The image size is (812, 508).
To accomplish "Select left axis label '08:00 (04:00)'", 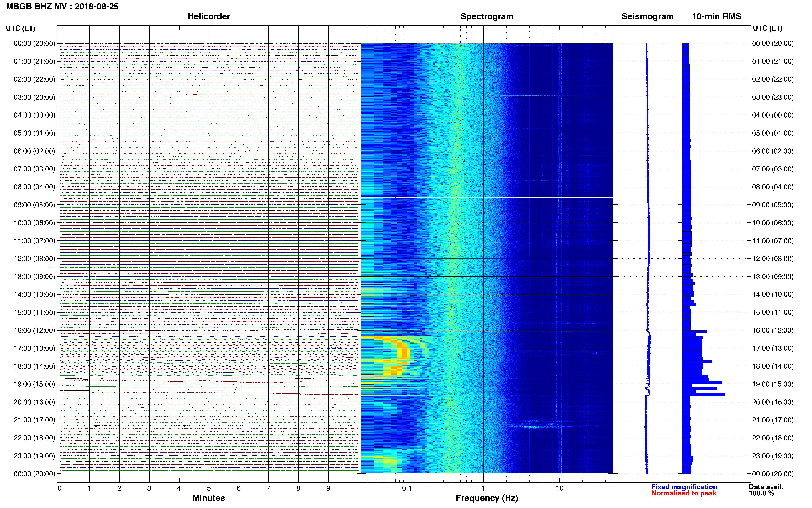I will [x=34, y=187].
